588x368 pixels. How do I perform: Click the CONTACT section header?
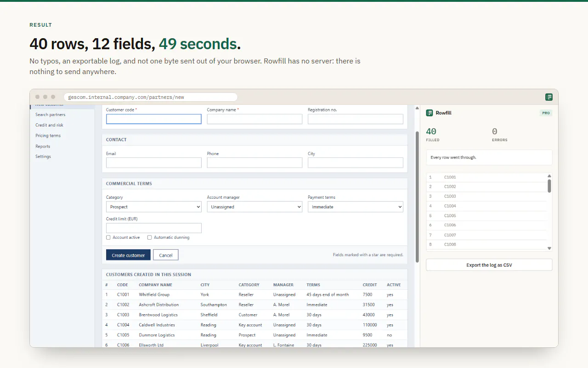click(116, 139)
